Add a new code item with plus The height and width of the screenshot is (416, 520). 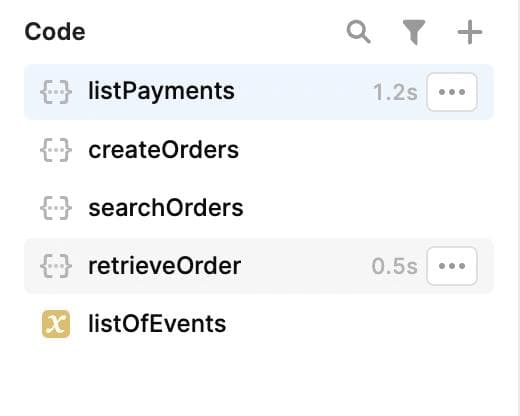coord(470,32)
